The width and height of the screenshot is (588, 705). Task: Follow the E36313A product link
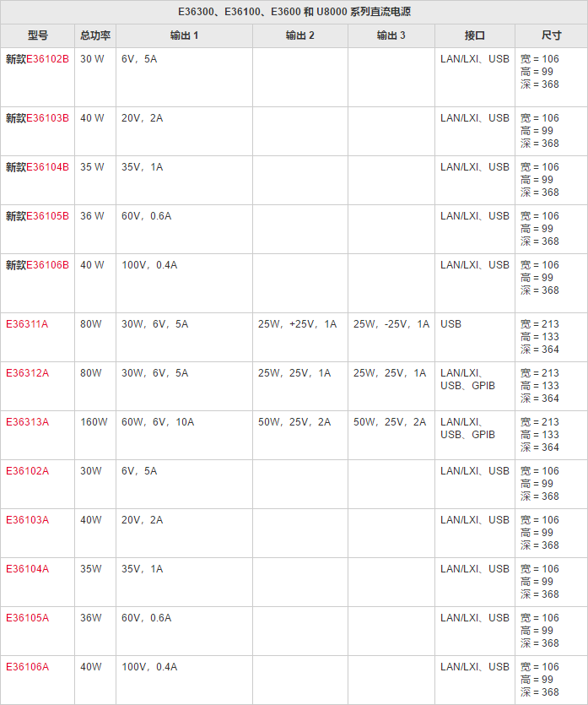(x=27, y=422)
